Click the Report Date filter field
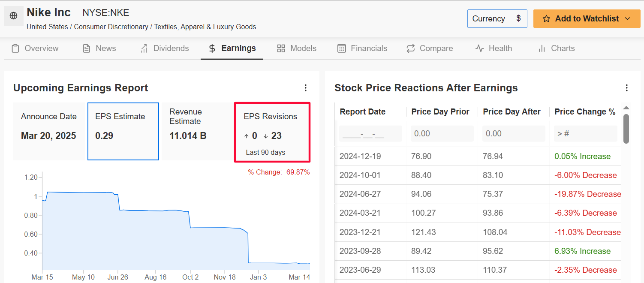 click(x=370, y=134)
